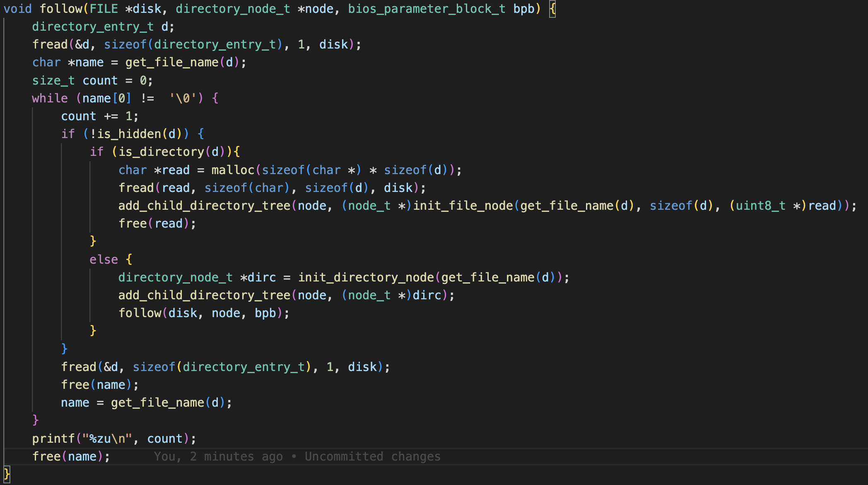868x485 pixels.
Task: Click the 'while' keyword
Action: click(50, 98)
